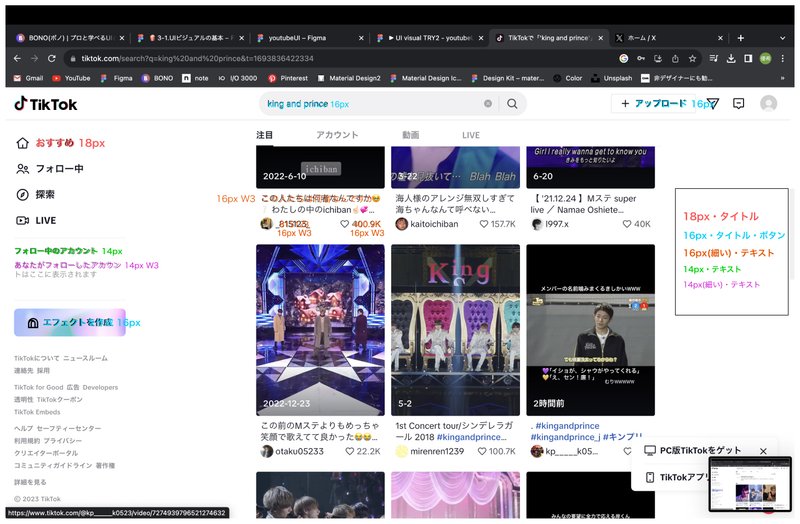The width and height of the screenshot is (800, 524).
Task: Click the picture-in-picture preview thumbnail
Action: click(x=749, y=484)
